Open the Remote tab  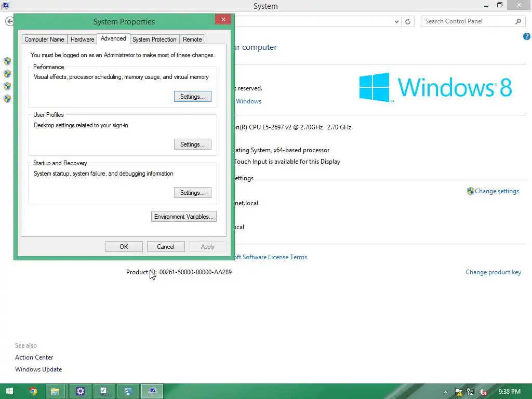pos(192,39)
